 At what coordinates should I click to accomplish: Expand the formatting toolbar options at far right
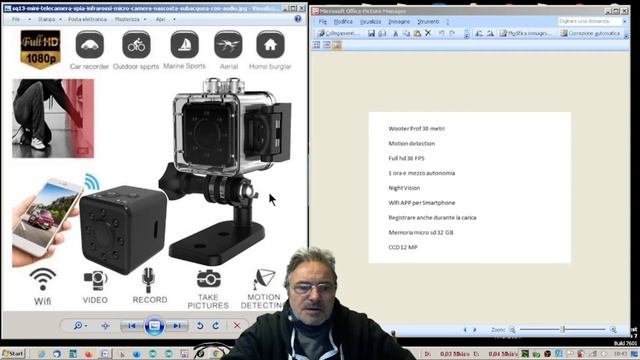point(626,34)
